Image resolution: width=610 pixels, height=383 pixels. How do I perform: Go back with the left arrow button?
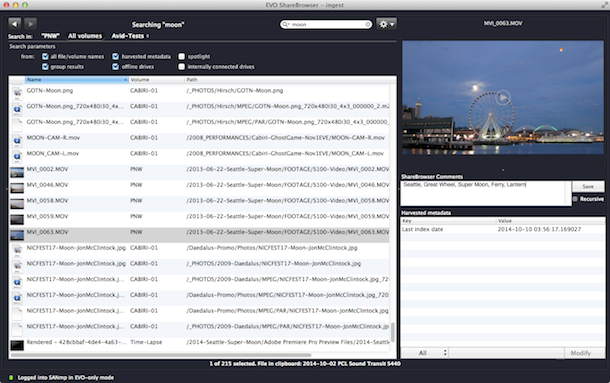(14, 24)
